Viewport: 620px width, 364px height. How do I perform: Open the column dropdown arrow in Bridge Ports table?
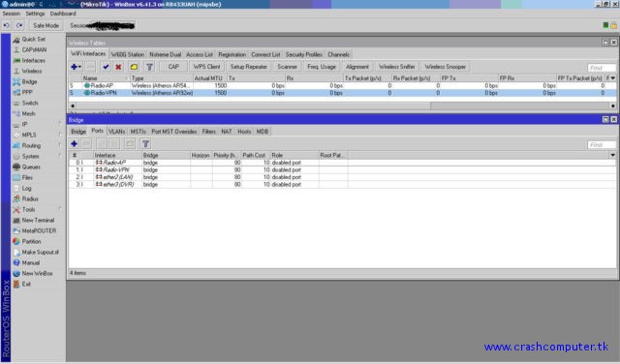pos(613,155)
